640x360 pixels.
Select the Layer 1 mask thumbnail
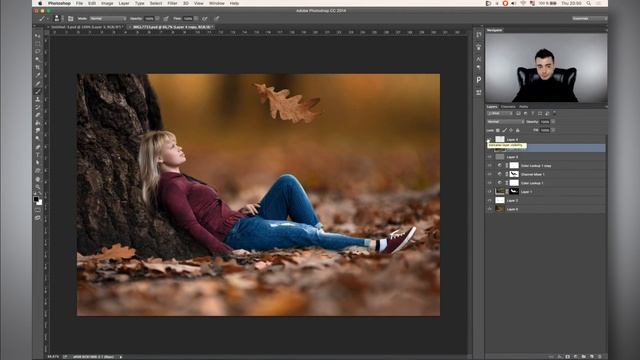(514, 191)
